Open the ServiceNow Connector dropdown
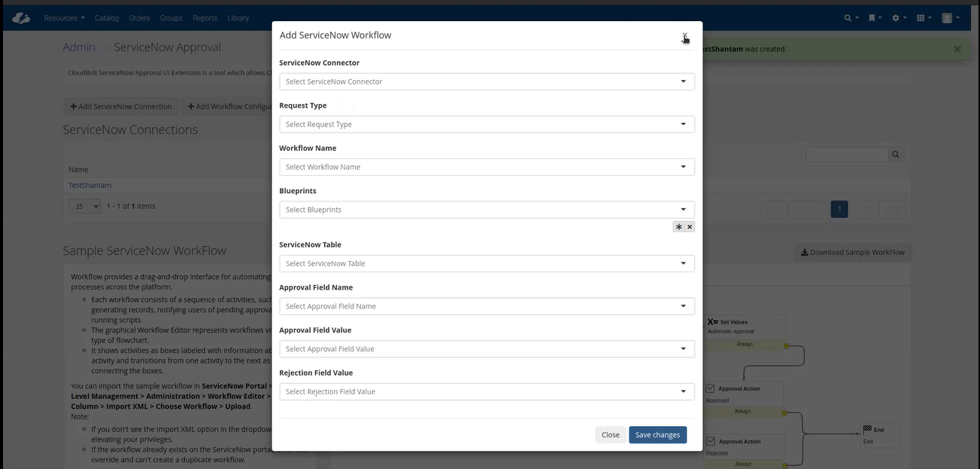The height and width of the screenshot is (469, 980). [486, 81]
